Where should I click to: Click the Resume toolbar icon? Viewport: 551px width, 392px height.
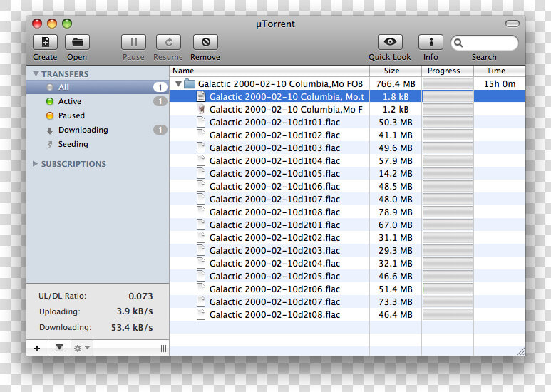pos(169,43)
